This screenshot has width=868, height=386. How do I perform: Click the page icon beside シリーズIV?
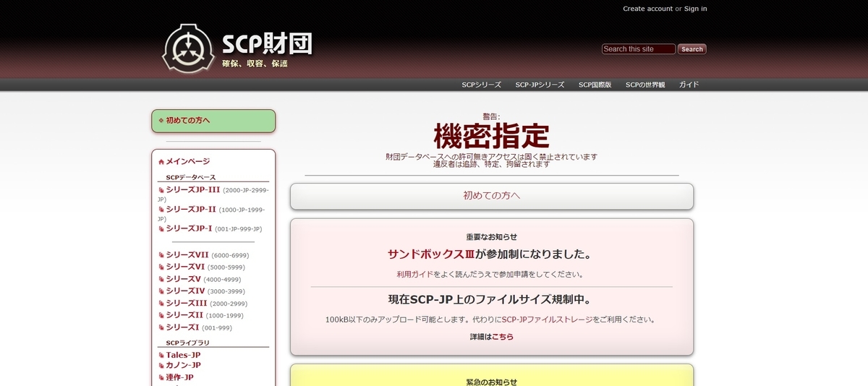[161, 291]
